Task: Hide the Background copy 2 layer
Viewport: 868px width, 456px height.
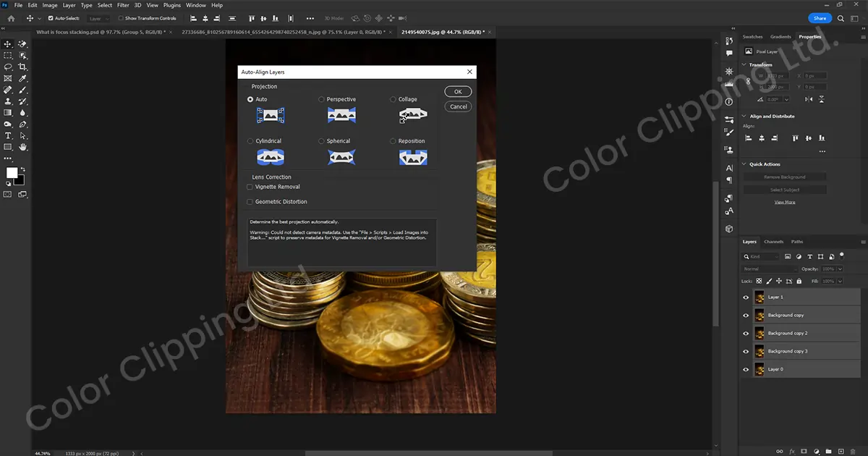Action: pos(746,333)
